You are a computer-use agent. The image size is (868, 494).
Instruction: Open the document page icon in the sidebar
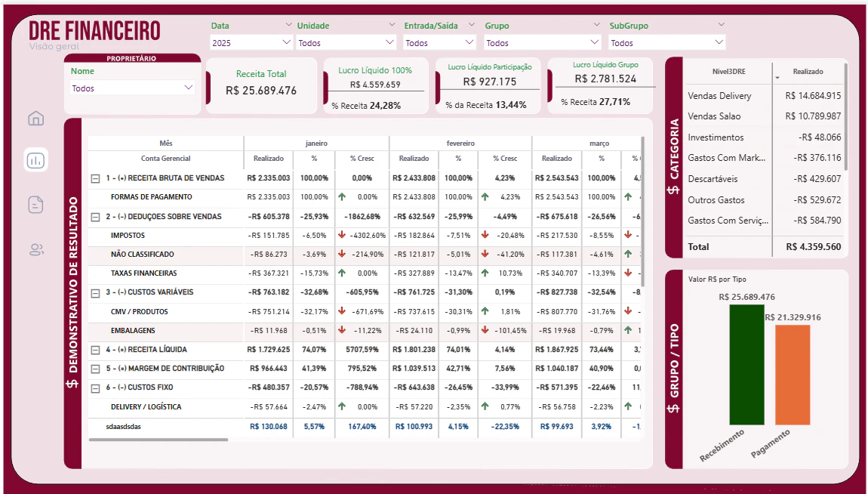coord(36,205)
